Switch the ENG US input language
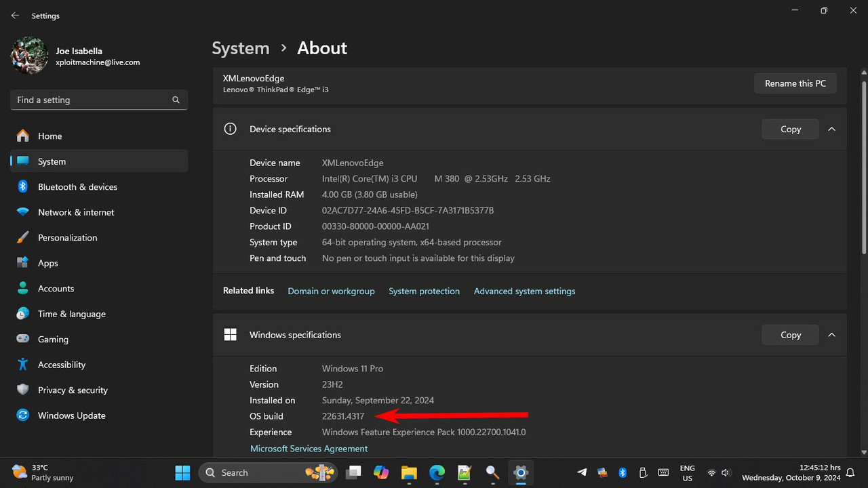The image size is (868, 488). point(687,472)
